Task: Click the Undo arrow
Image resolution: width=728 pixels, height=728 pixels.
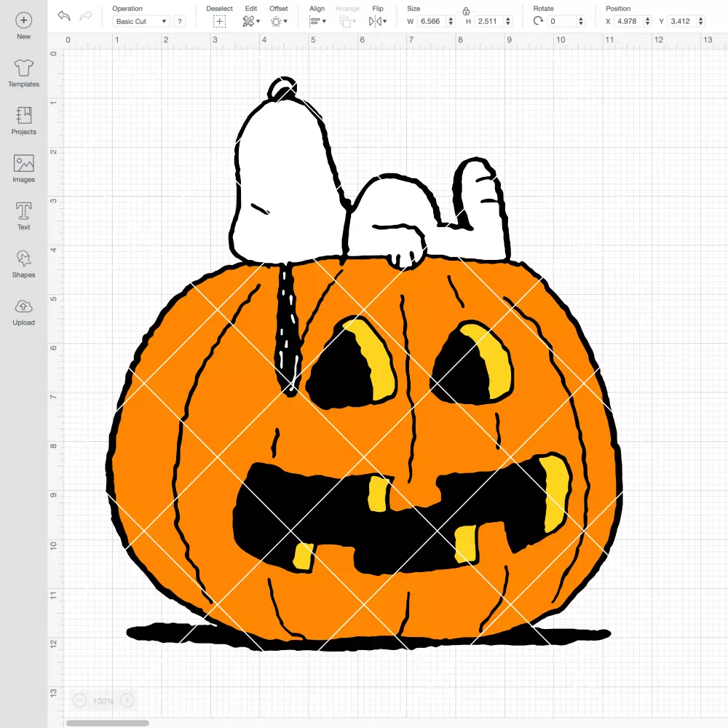Action: click(x=64, y=16)
